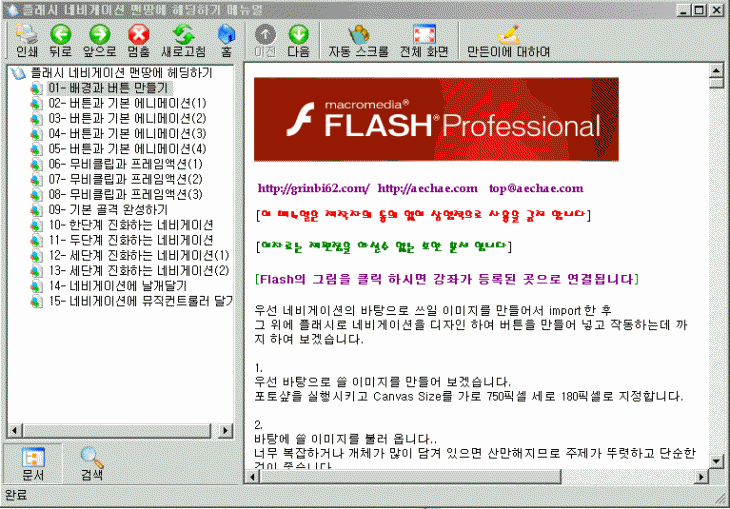Select root book 플래시 네비게이션 맨땅에 헤딩하기
Screen dimensions: 730x509
(121, 73)
